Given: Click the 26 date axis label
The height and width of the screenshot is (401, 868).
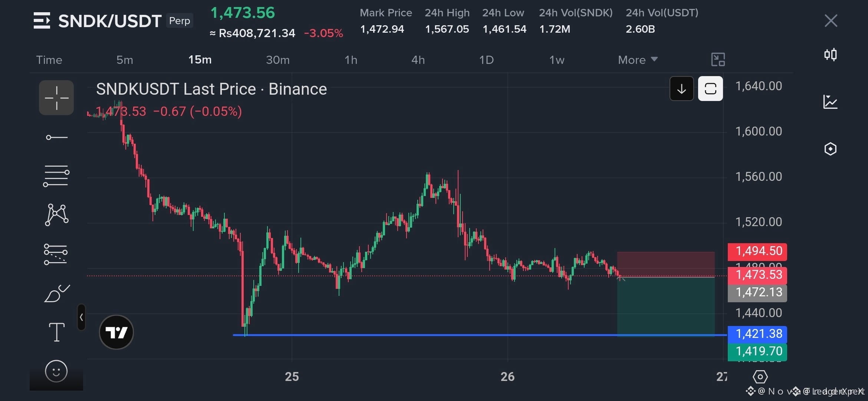Looking at the screenshot, I should [507, 377].
